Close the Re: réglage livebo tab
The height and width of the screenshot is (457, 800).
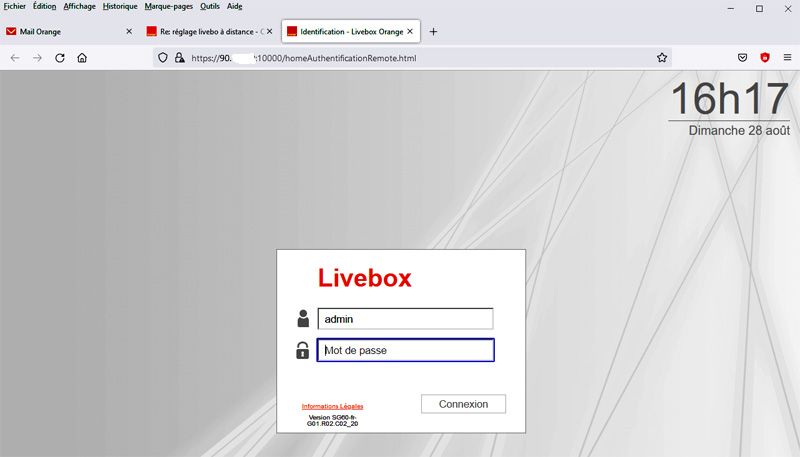pos(269,32)
